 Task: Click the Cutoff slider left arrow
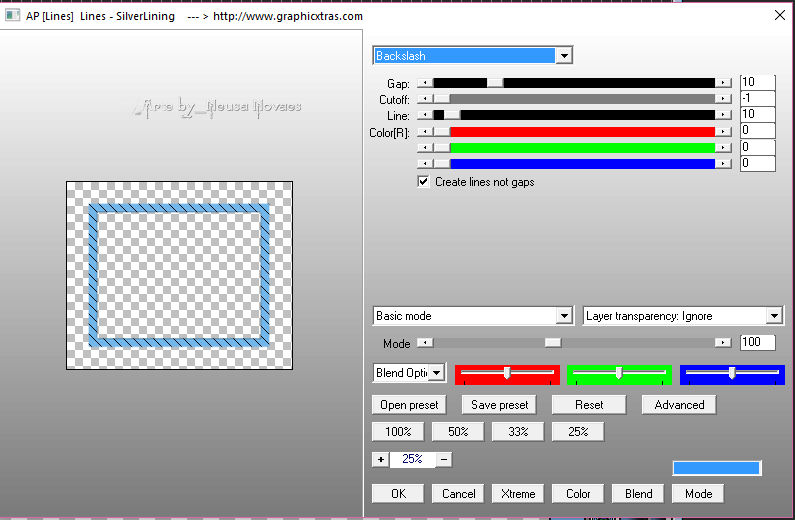point(425,99)
